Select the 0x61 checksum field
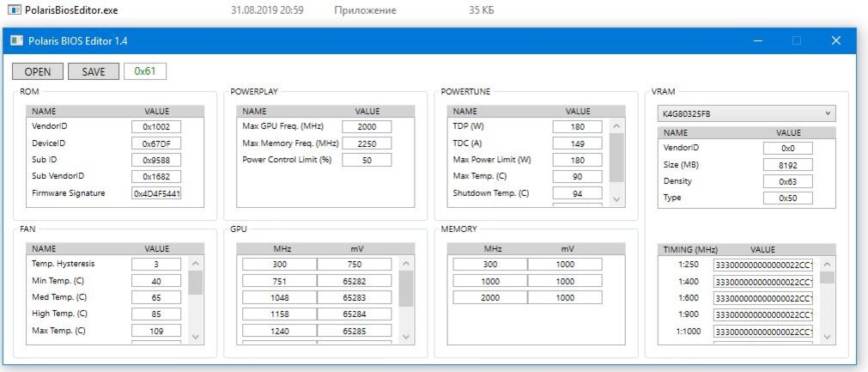Viewport: 868px width, 372px height. [x=145, y=71]
